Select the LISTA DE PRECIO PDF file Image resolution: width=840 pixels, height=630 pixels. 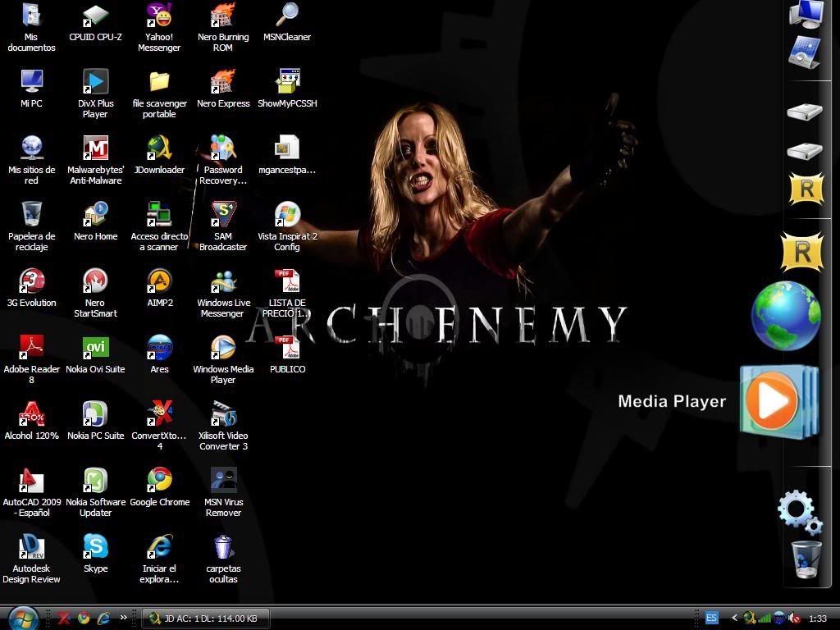[x=286, y=293]
